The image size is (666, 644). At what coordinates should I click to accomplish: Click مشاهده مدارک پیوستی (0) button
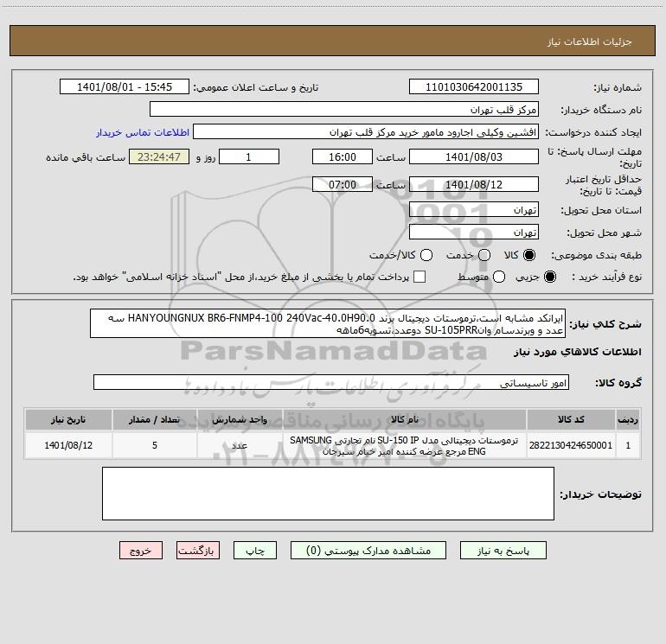[x=368, y=550]
